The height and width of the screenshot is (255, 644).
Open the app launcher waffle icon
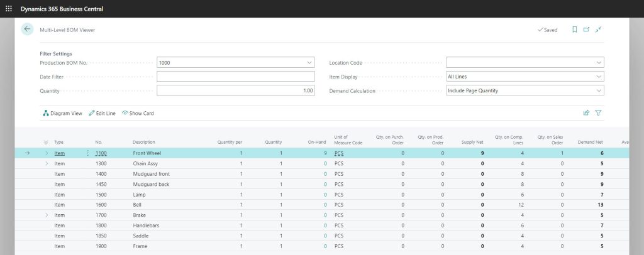(9, 9)
